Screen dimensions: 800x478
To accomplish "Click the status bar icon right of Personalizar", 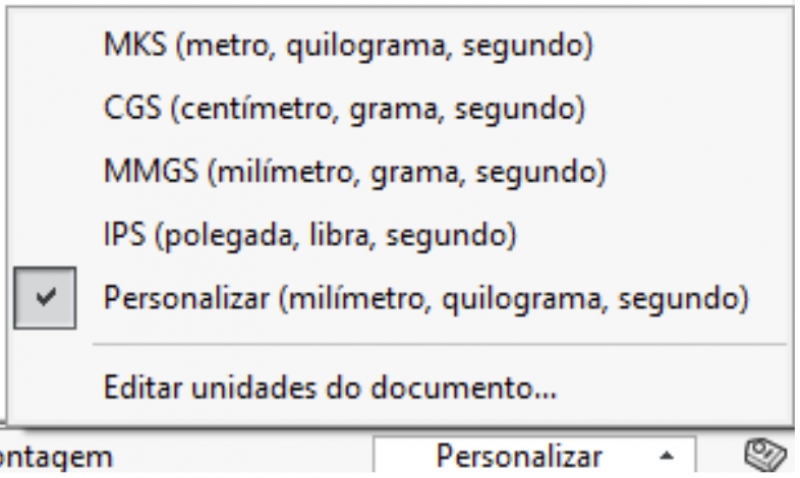I will click(x=765, y=454).
